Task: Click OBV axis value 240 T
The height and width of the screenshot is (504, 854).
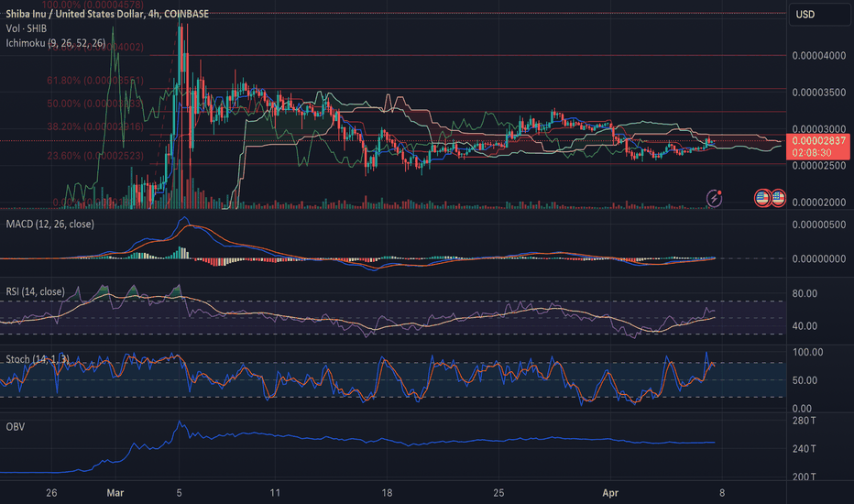Action: [x=804, y=449]
